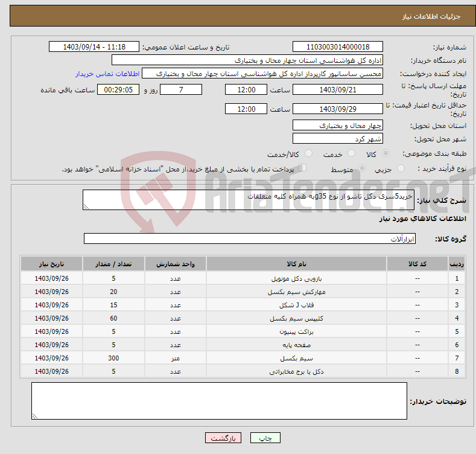Select the کالا/خدمت radio button
Screen dimensions: 476x454
coord(308,153)
